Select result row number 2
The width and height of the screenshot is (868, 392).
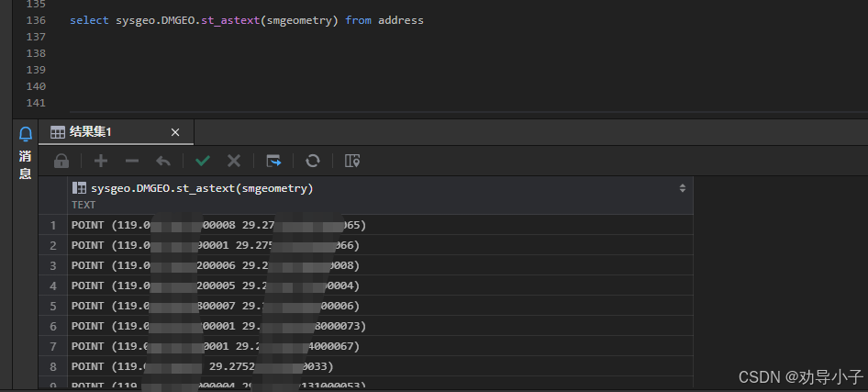coord(53,245)
